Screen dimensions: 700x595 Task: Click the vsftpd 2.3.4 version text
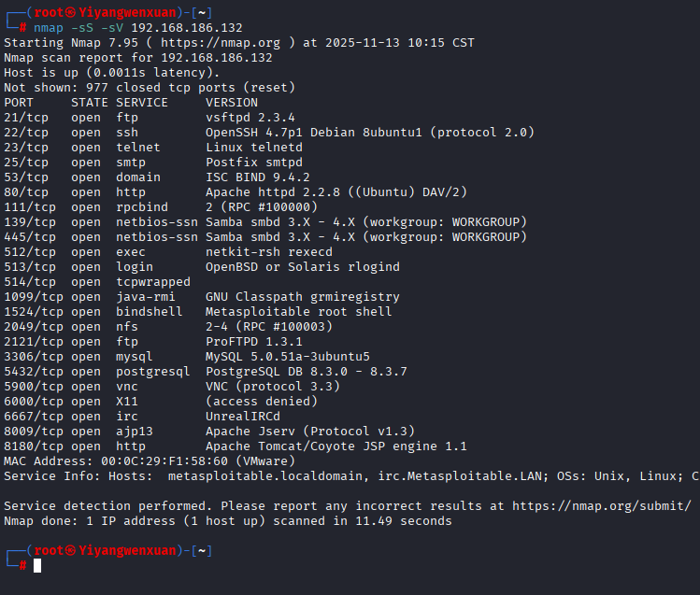pos(250,118)
